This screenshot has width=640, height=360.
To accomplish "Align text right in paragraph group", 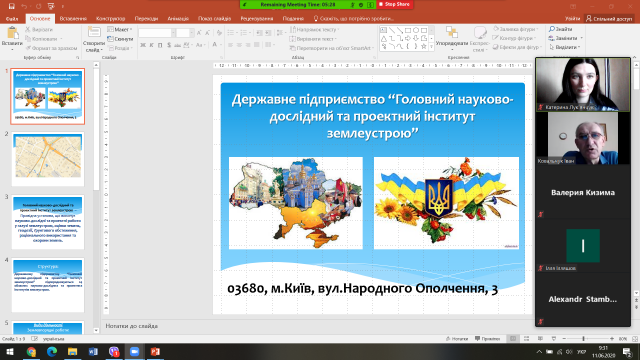I will [x=247, y=44].
